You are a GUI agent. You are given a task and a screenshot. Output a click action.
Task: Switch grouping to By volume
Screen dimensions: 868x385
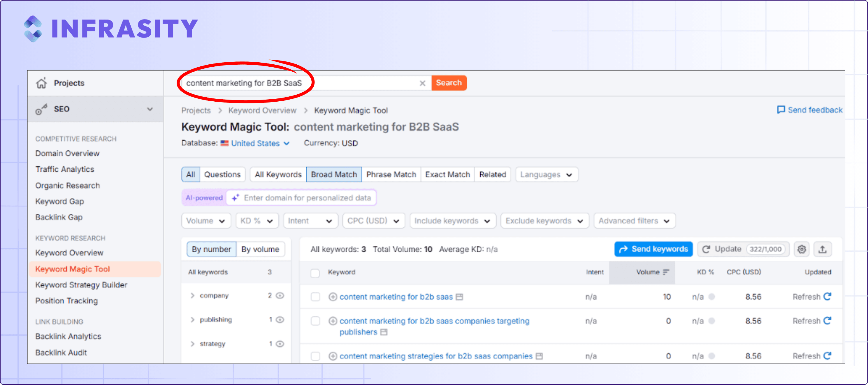(260, 249)
